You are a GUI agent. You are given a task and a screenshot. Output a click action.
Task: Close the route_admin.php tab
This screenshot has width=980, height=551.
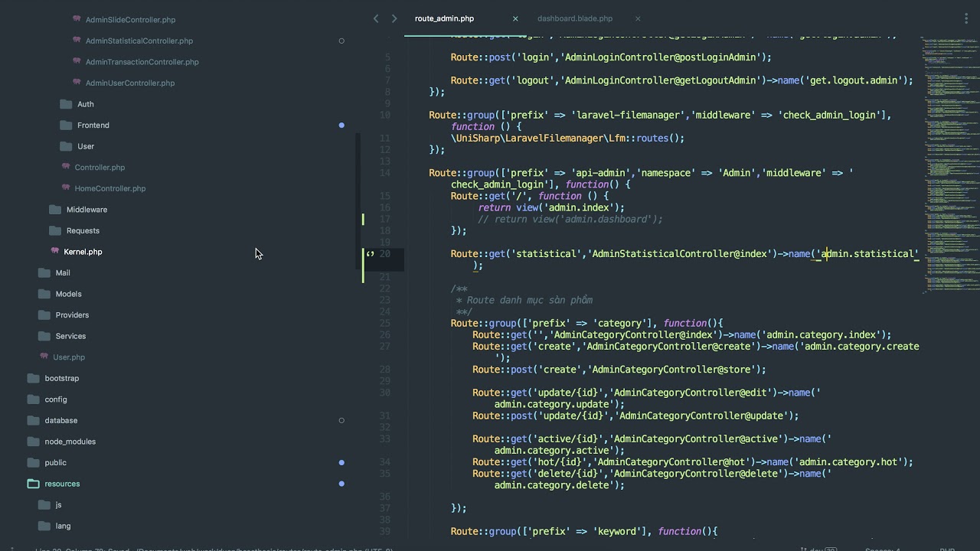tap(515, 18)
